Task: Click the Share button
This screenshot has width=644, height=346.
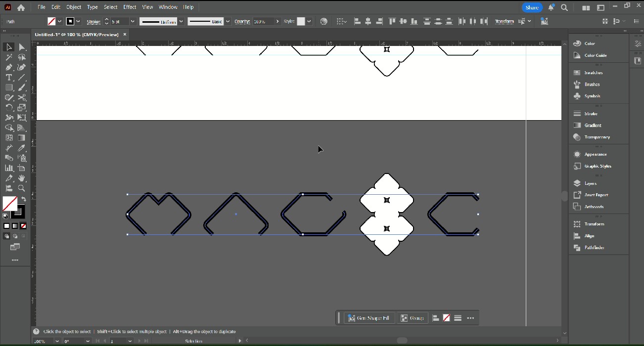Action: (x=532, y=7)
